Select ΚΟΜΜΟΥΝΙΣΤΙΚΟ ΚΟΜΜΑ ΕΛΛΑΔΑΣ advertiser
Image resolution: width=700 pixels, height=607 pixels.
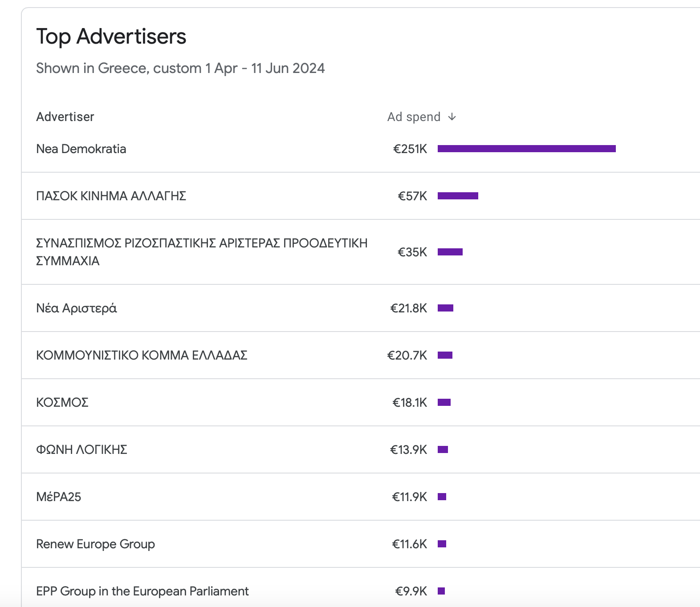coord(142,355)
